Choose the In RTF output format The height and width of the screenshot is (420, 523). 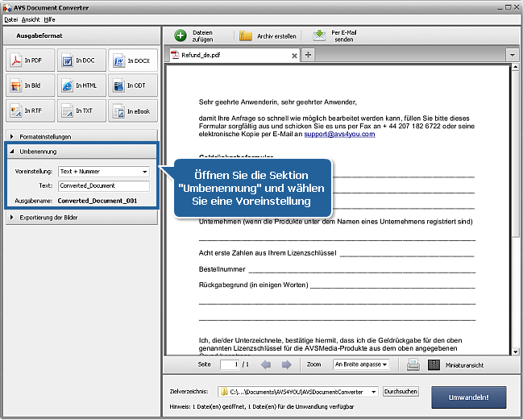(x=31, y=110)
